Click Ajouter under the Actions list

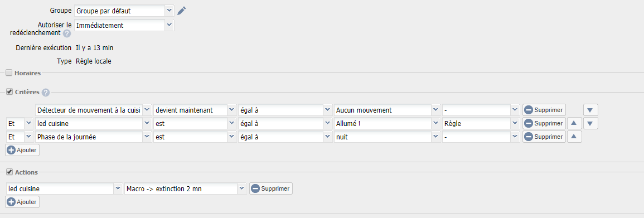tap(23, 202)
